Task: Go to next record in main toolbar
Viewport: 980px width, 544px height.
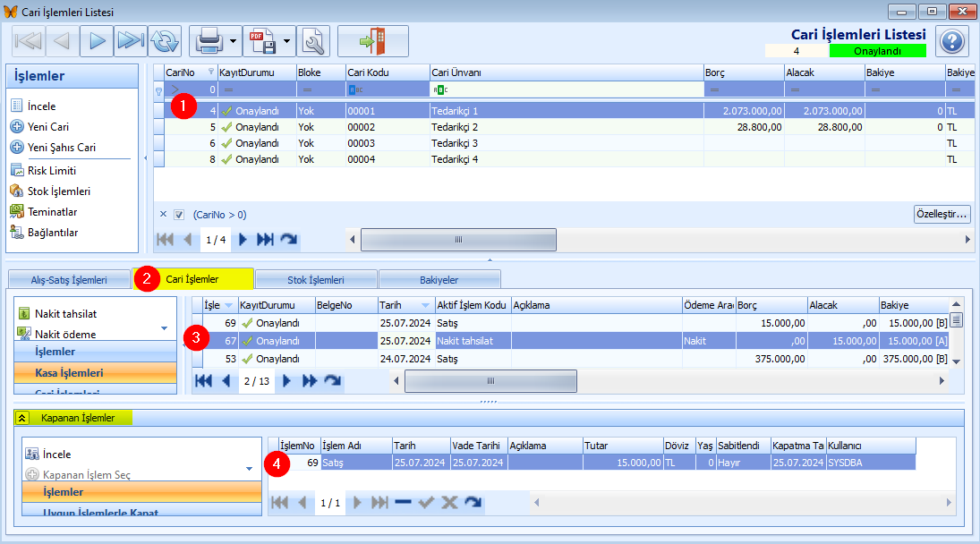Action: [97, 41]
